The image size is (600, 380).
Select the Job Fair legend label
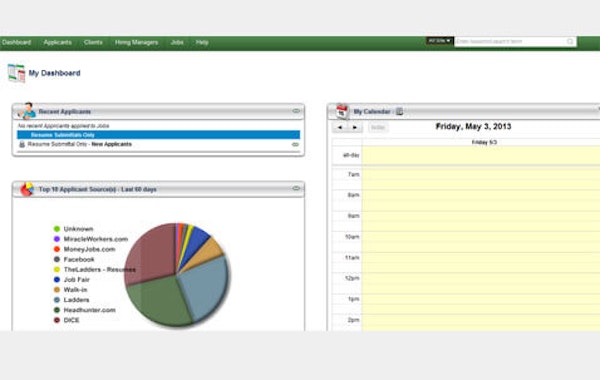(77, 280)
